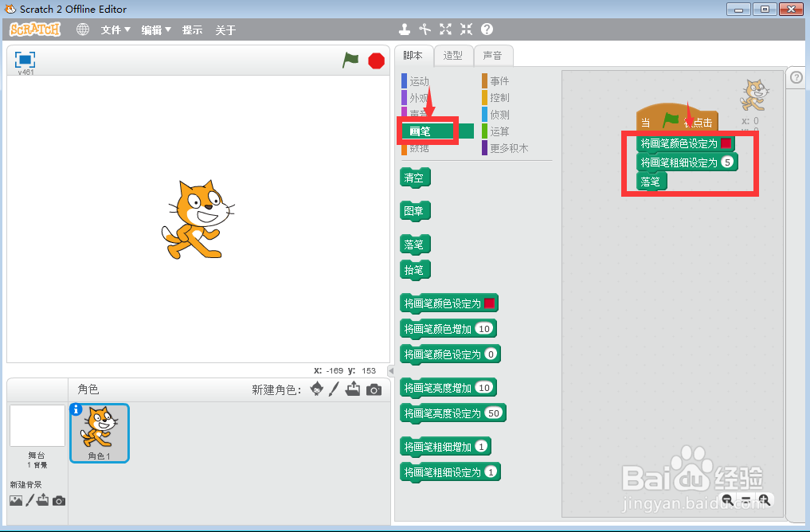Zoom out the scripts area
Screen dimensions: 810x532
click(x=727, y=499)
